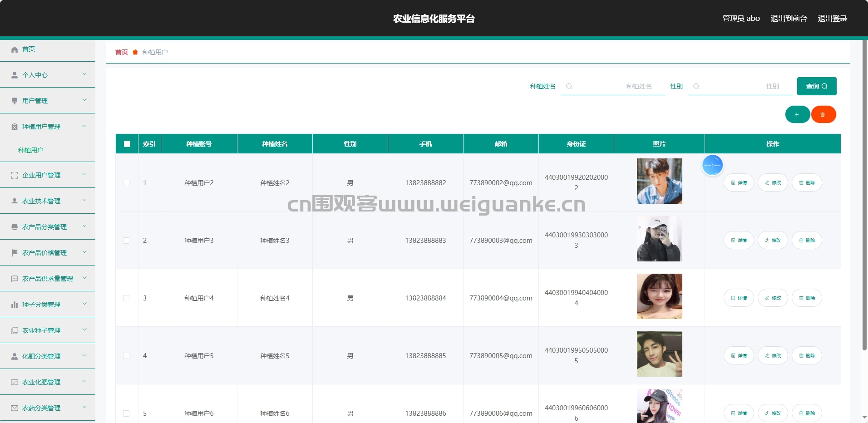
Task: Open the photo thumbnail for 种植用户2
Action: (659, 181)
